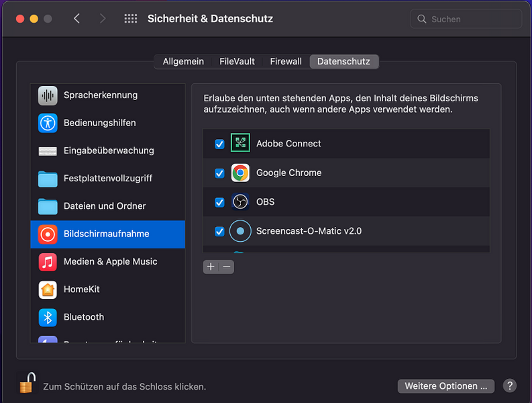Select the Adobe Connect row name
This screenshot has width=532, height=403.
(x=288, y=143)
